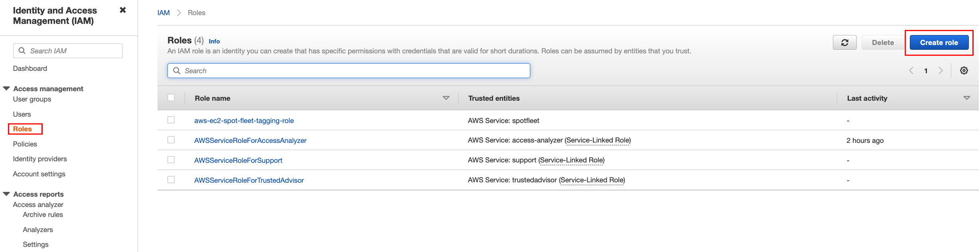Click the magnifier icon in Search IAM

(x=22, y=51)
